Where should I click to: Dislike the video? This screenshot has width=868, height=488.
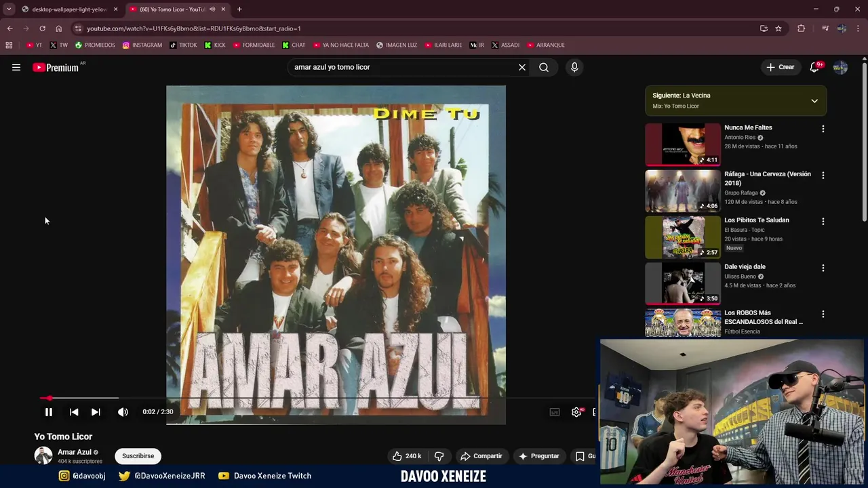click(x=439, y=456)
